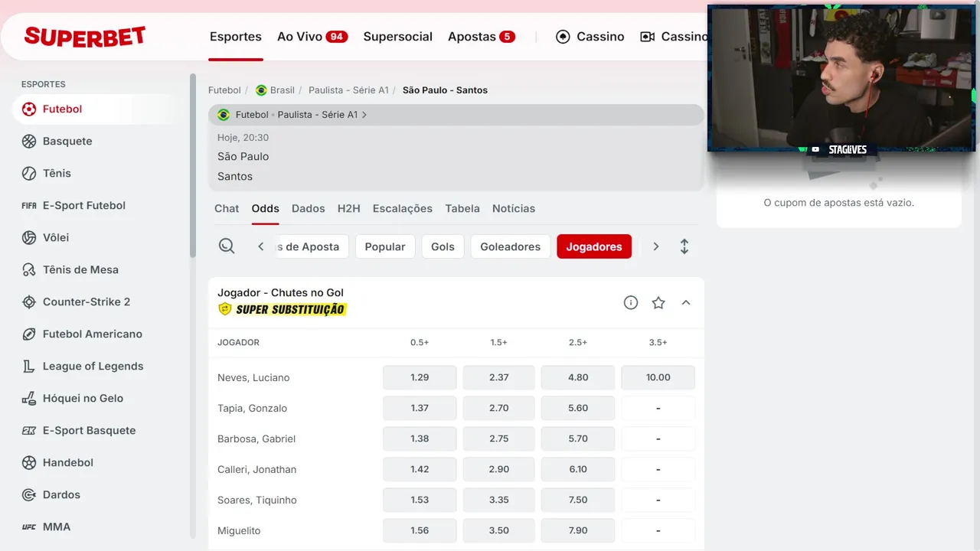980x551 pixels.
Task: Switch to the Tabela tab
Action: click(462, 208)
